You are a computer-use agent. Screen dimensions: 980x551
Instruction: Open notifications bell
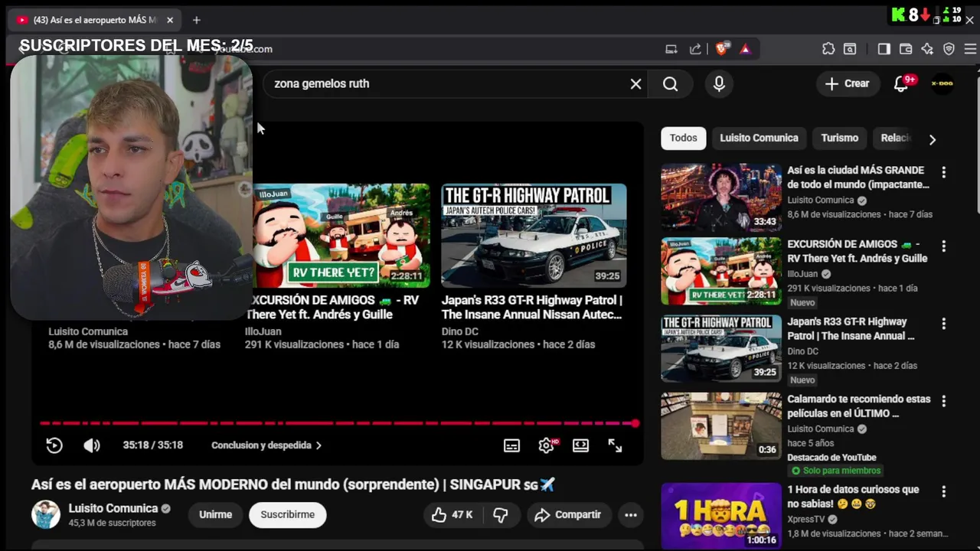pyautogui.click(x=902, y=84)
